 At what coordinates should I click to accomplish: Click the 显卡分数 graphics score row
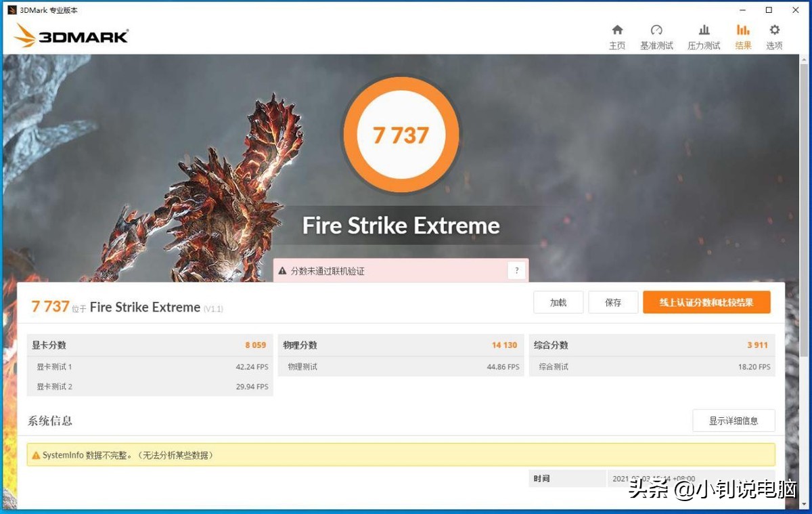pyautogui.click(x=149, y=345)
